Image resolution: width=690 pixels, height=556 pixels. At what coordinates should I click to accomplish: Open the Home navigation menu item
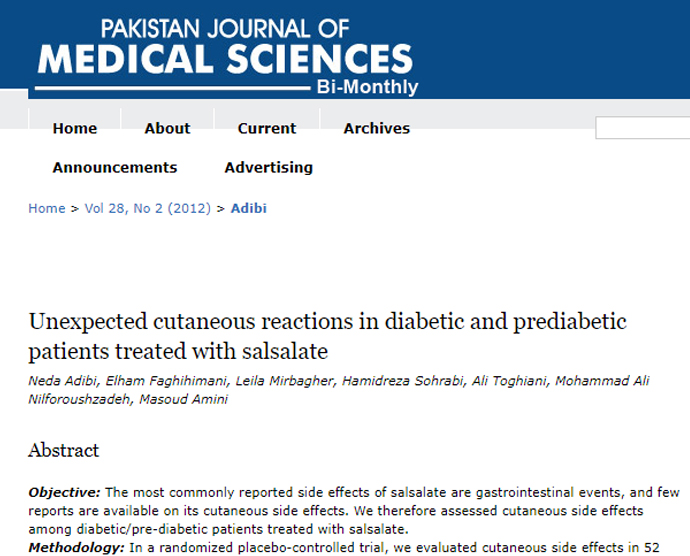[x=75, y=128]
